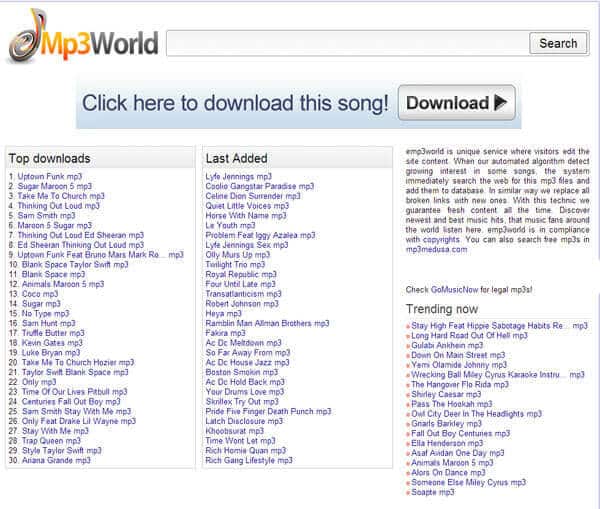Open 'Boston Smokin mp3' link
The width and height of the screenshot is (600, 509).
[242, 372]
